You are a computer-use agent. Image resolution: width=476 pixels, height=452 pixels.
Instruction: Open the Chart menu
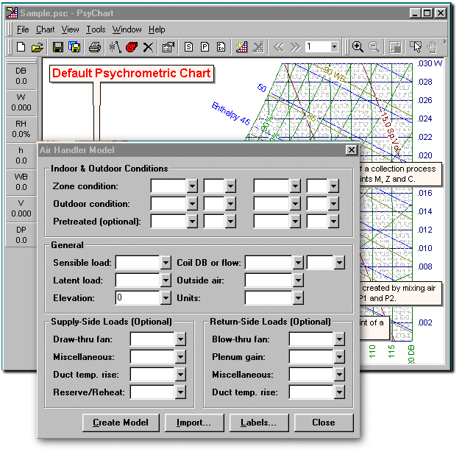point(46,29)
